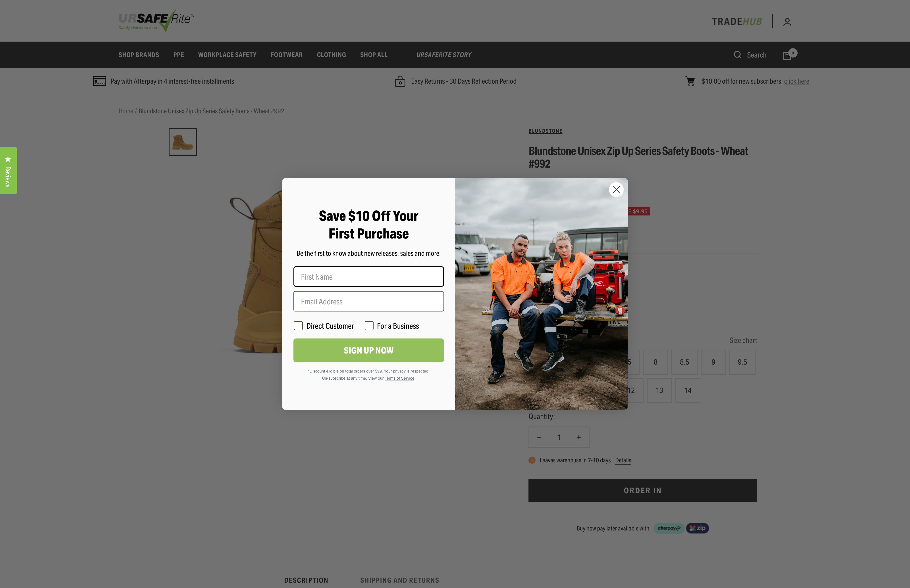The height and width of the screenshot is (588, 910).
Task: Select boot size 9.5
Action: point(742,361)
